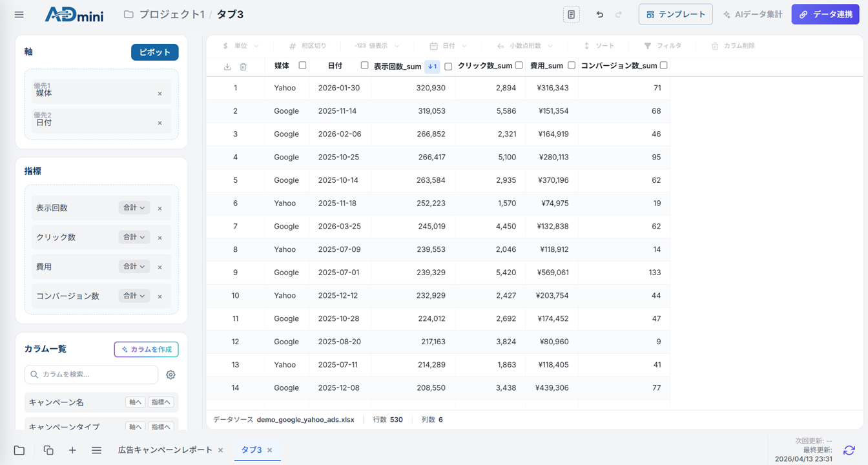The width and height of the screenshot is (868, 465).
Task: Click the folder icon beside プロジェクト1
Action: [x=129, y=14]
